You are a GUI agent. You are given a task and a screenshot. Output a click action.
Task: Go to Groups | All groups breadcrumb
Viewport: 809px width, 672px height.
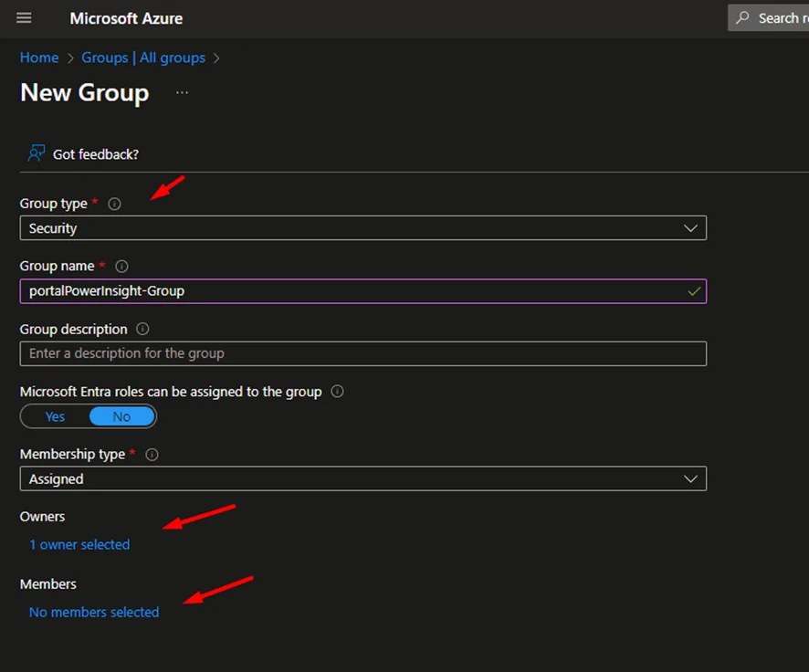point(143,58)
